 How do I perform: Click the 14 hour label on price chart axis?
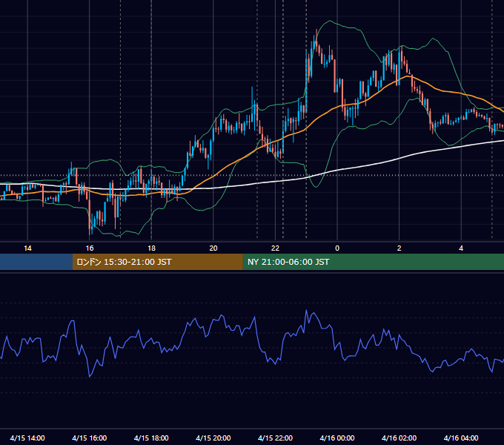pyautogui.click(x=27, y=248)
